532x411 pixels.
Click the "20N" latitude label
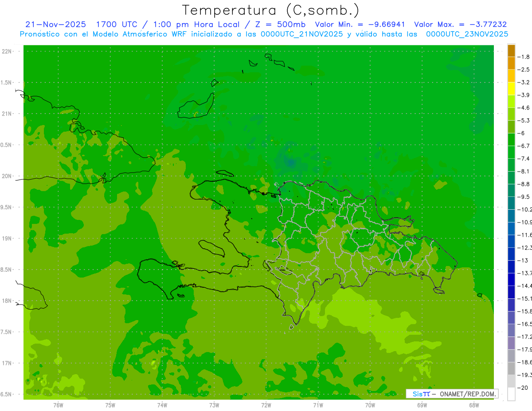(x=7, y=176)
